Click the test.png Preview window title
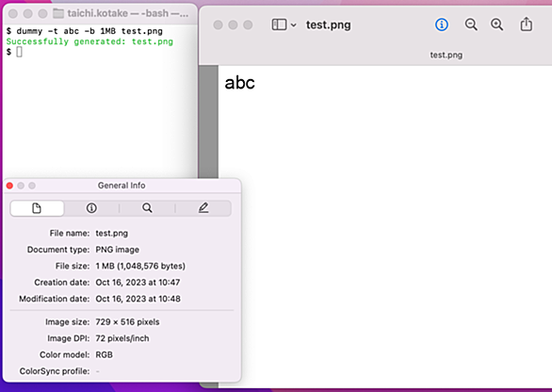Image resolution: width=552 pixels, height=392 pixels. coord(328,25)
